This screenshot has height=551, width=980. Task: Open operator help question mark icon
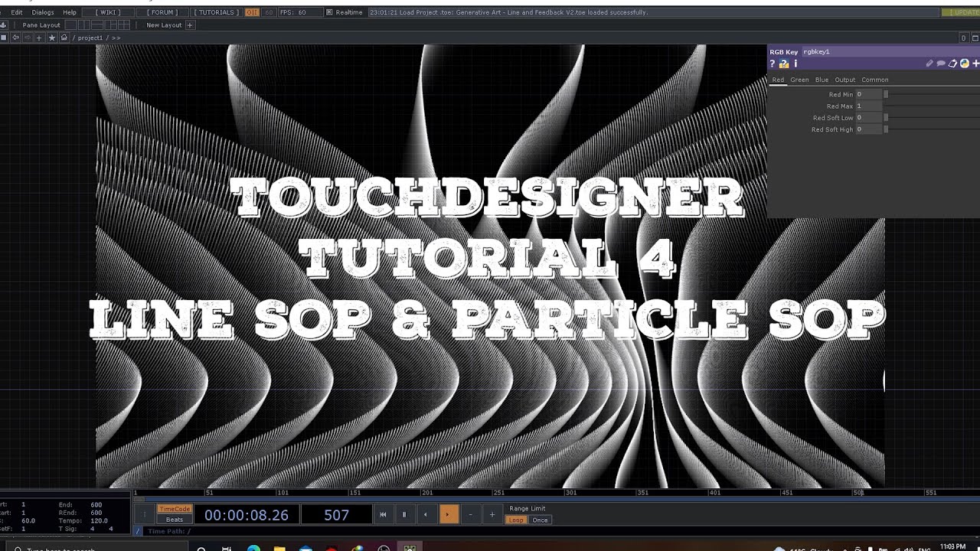[773, 64]
